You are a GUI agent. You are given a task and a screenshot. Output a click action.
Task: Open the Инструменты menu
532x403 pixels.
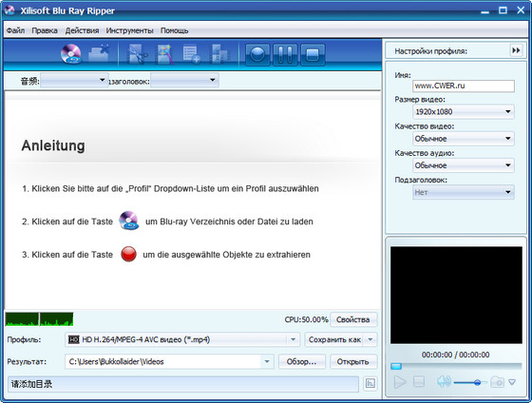pos(129,30)
